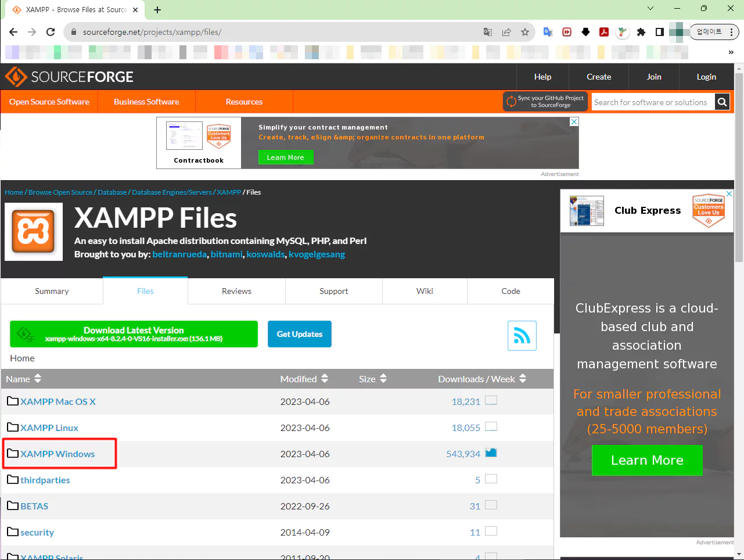Open the Home breadcrumb link
The width and height of the screenshot is (744, 560).
(14, 192)
